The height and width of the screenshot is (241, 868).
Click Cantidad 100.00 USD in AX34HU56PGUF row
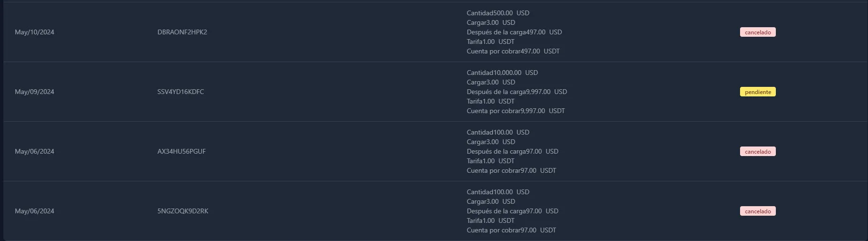pyautogui.click(x=498, y=132)
